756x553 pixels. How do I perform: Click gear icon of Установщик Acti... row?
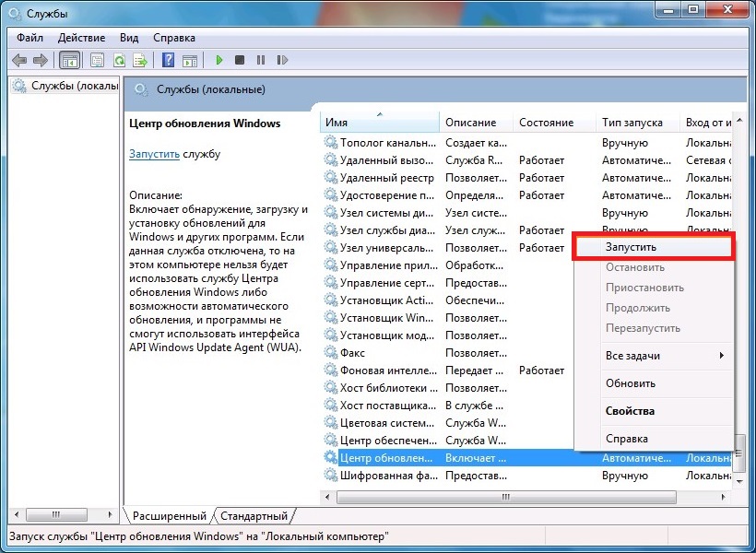[331, 300]
